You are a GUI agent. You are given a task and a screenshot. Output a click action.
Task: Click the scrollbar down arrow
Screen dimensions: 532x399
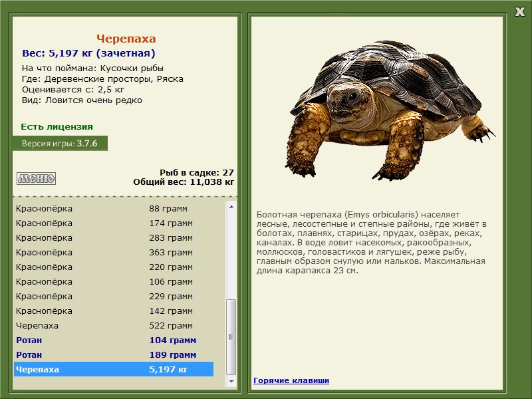click(231, 381)
